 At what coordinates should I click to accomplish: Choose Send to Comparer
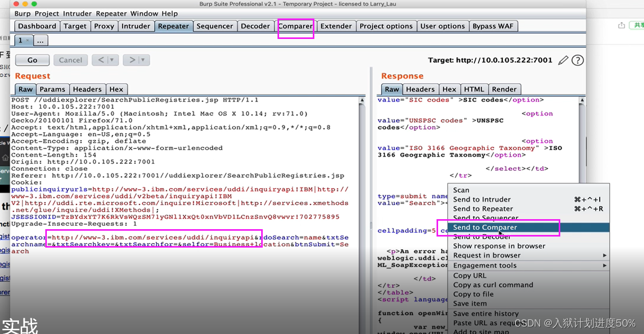tap(528, 228)
